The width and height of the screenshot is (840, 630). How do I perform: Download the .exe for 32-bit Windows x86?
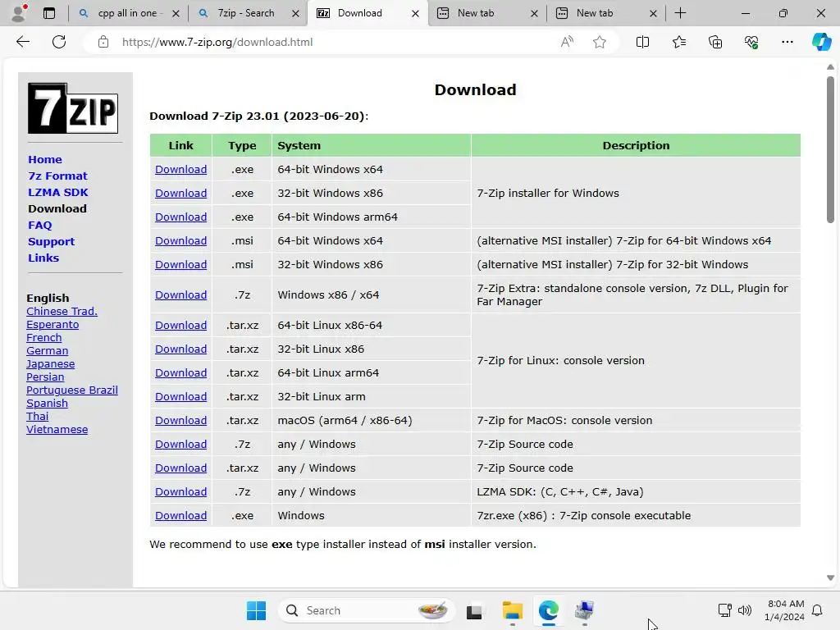(x=180, y=193)
